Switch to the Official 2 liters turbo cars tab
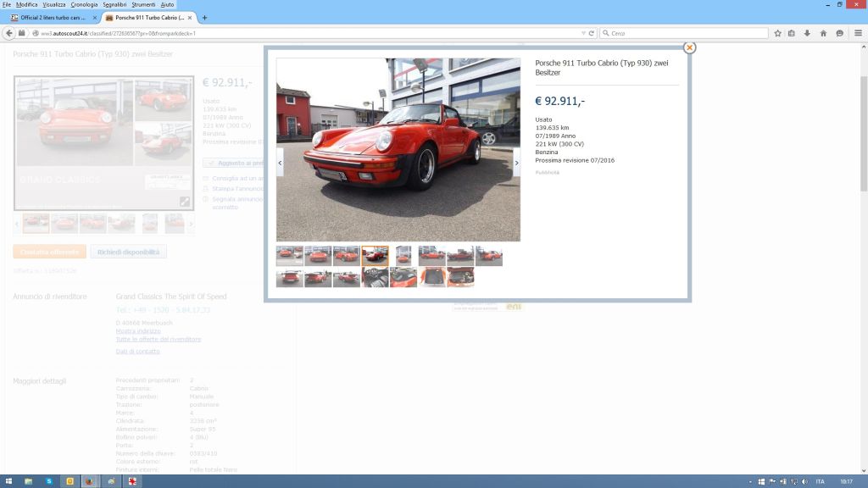Image resolution: width=868 pixels, height=488 pixels. (53, 18)
